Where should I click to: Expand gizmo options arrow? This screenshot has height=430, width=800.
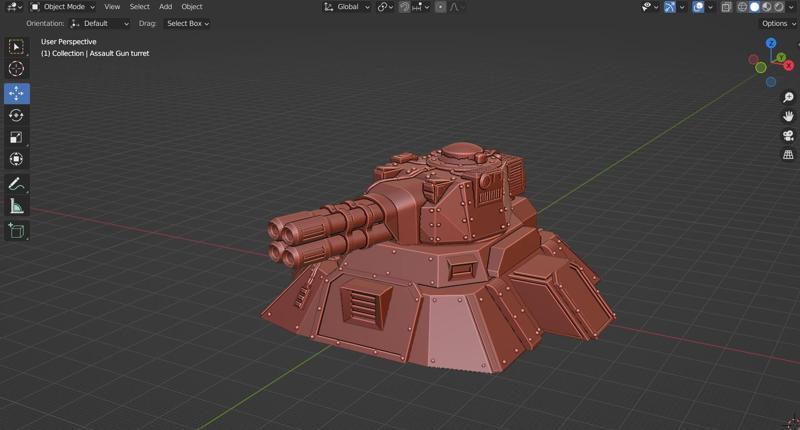click(682, 7)
